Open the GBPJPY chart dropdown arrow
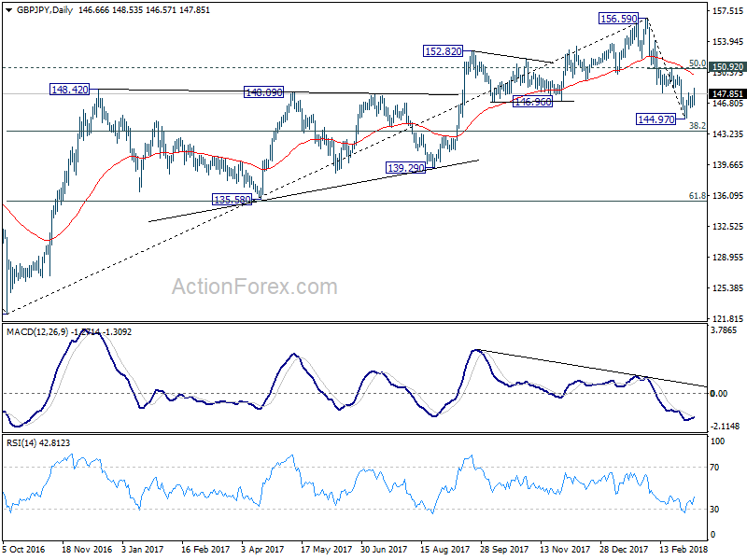 click(8, 10)
